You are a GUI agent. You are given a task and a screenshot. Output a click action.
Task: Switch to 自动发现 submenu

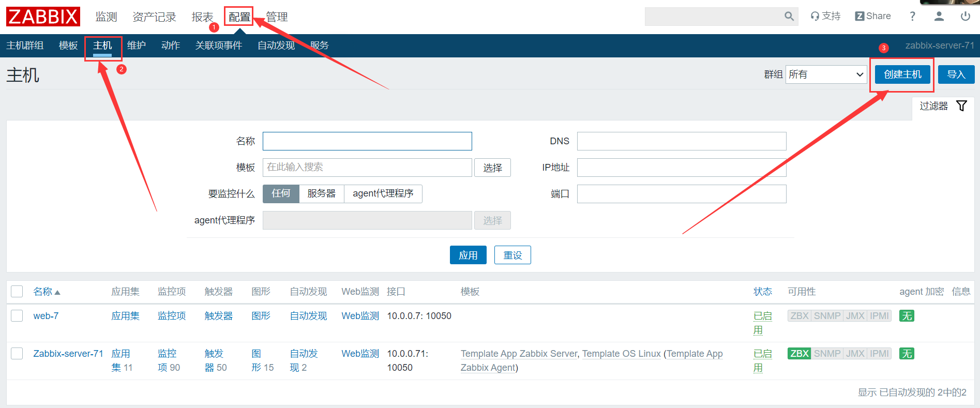pyautogui.click(x=276, y=46)
